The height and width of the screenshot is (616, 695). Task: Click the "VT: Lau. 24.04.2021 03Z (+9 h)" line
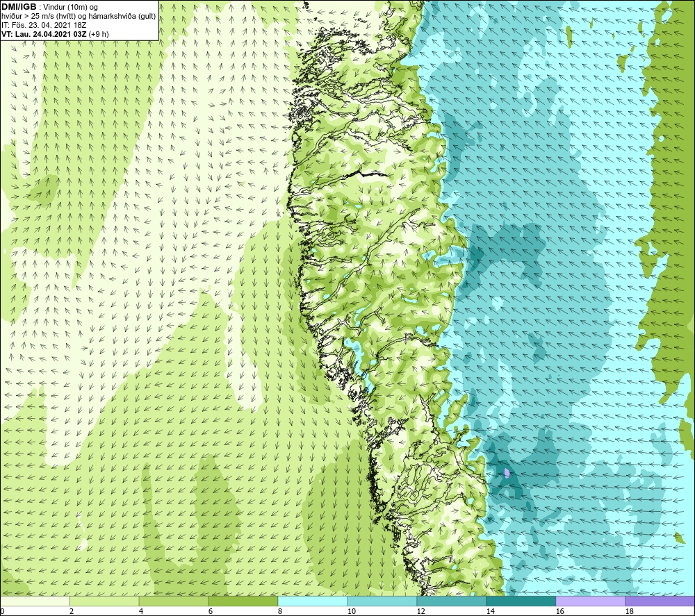(x=56, y=34)
